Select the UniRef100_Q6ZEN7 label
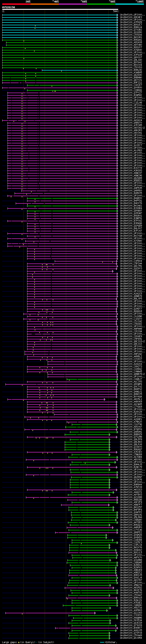This screenshot has height=644, width=146. pos(131,477)
